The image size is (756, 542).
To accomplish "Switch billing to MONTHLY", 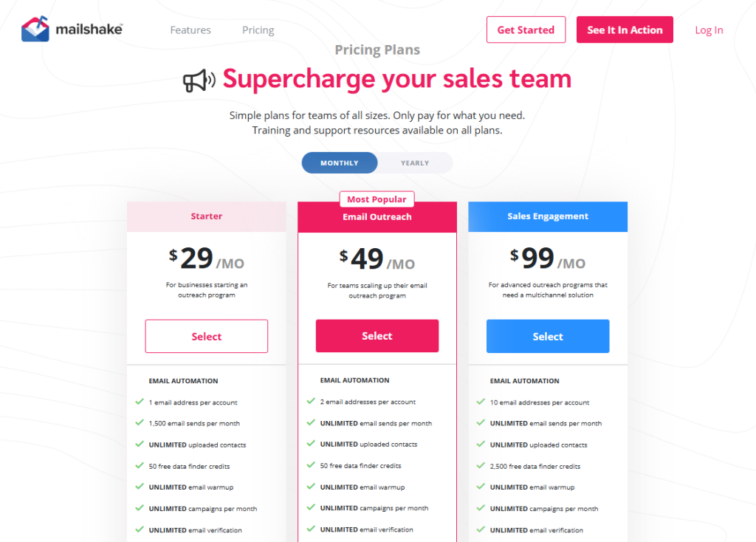I will 339,162.
